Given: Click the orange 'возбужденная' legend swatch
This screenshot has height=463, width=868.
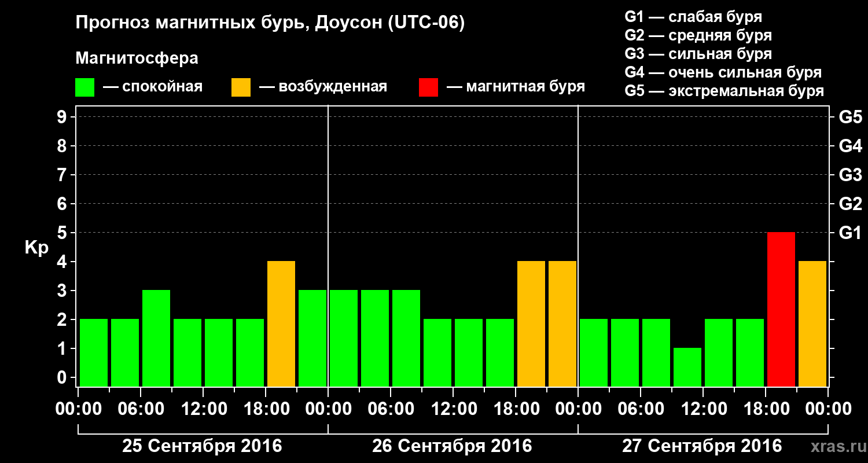Looking at the screenshot, I should tap(241, 87).
